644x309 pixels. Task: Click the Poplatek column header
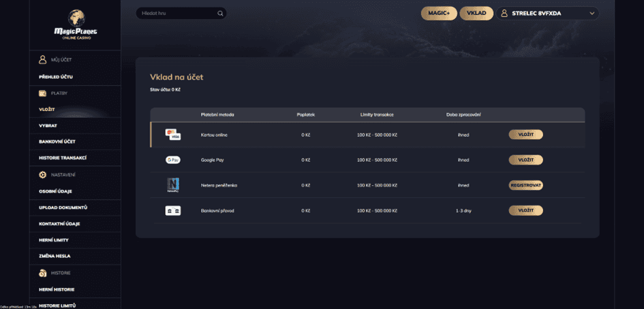pos(305,115)
